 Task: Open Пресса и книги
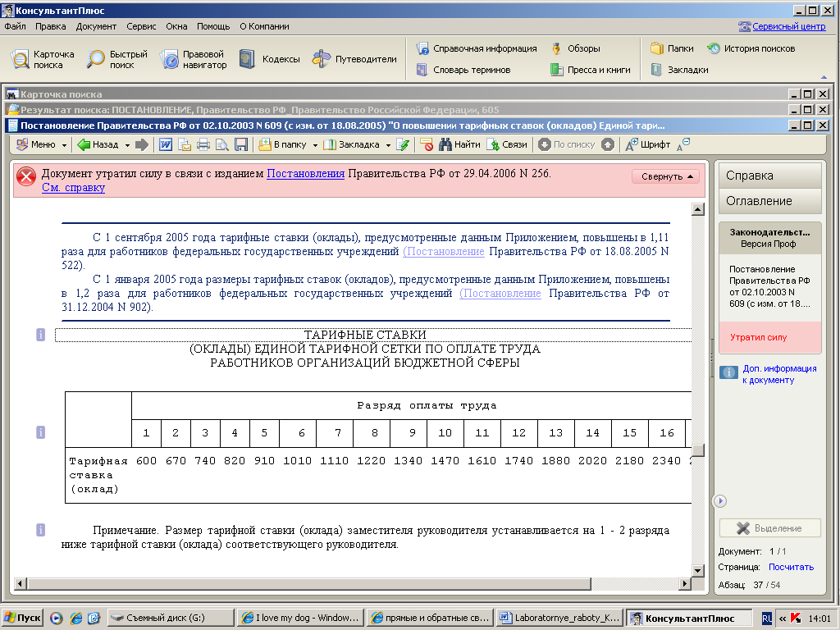click(x=591, y=70)
